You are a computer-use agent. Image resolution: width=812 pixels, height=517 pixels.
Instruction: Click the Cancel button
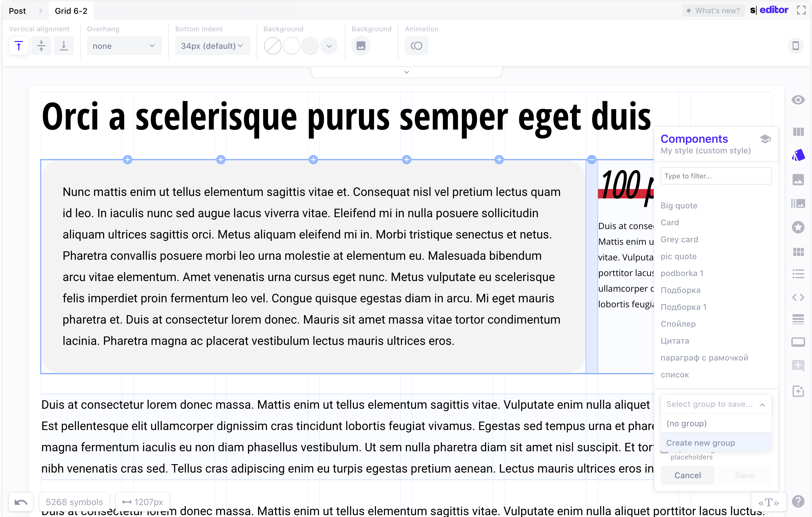pos(687,475)
